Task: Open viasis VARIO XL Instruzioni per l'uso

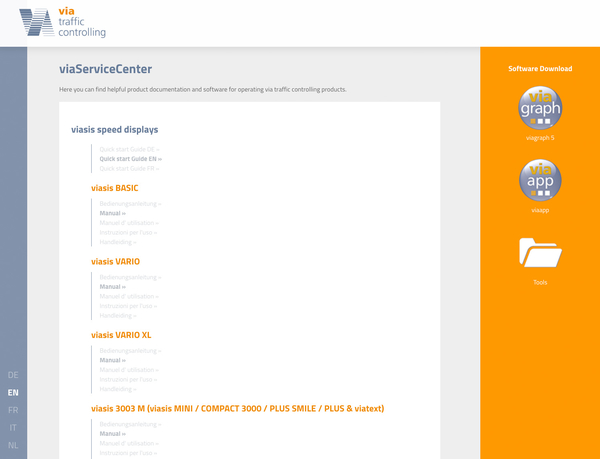Action: click(x=128, y=379)
